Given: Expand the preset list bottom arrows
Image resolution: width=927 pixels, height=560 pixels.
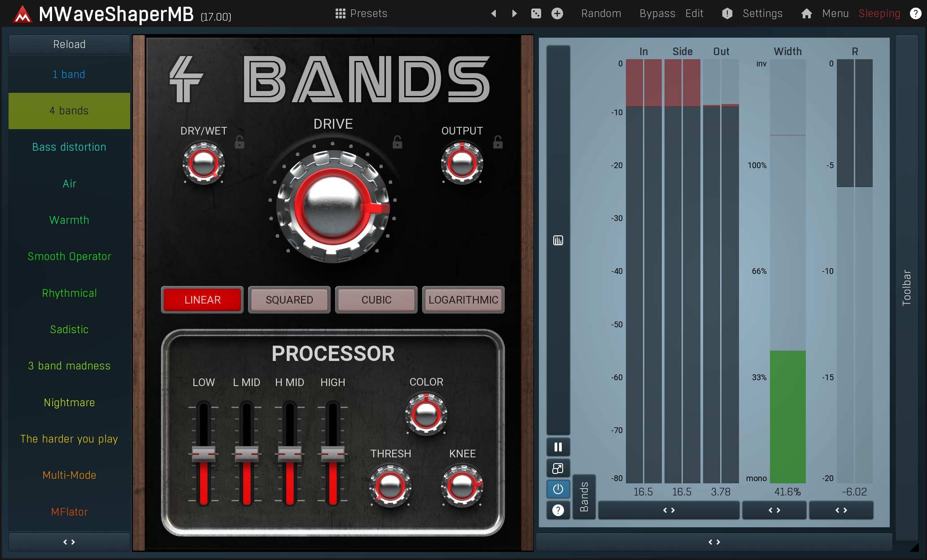Looking at the screenshot, I should click(69, 542).
